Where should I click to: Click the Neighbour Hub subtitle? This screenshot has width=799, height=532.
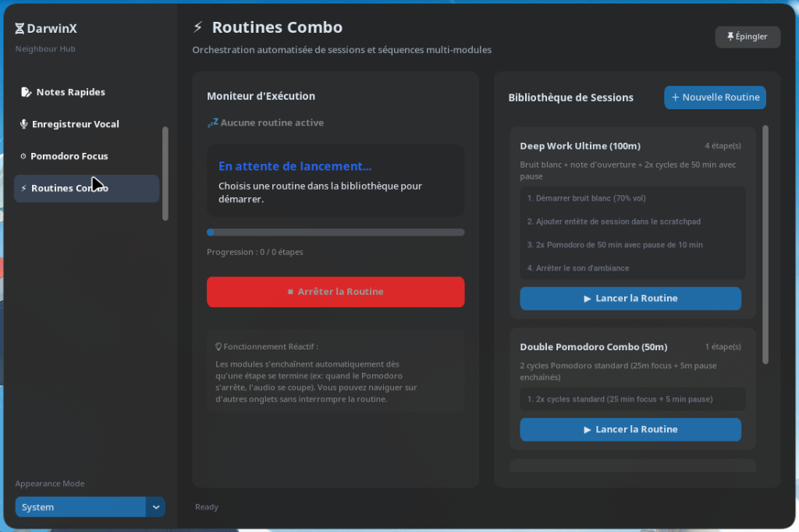click(x=45, y=49)
